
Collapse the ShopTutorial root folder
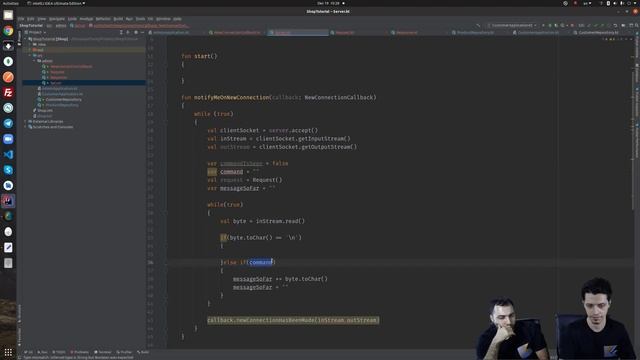click(x=26, y=39)
